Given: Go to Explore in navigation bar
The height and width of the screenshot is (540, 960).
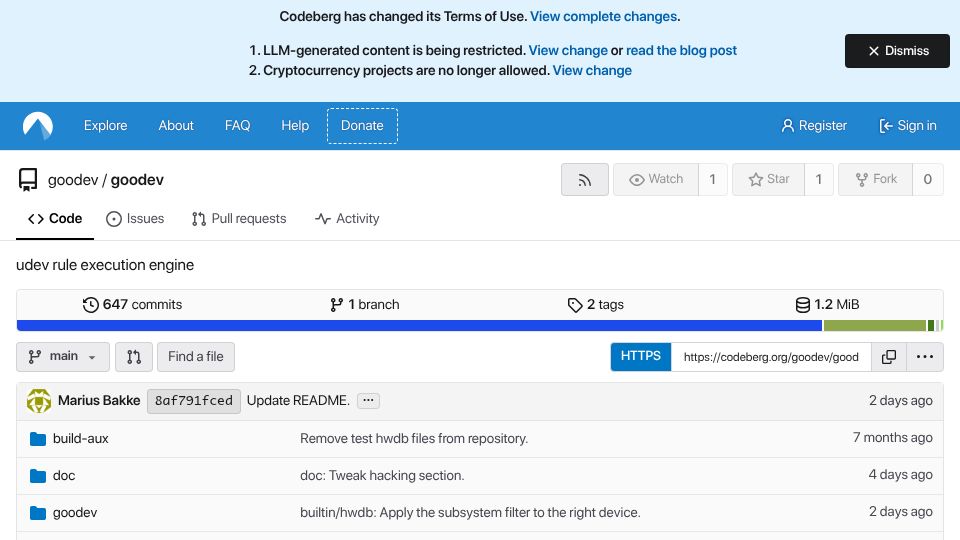Looking at the screenshot, I should click(105, 126).
